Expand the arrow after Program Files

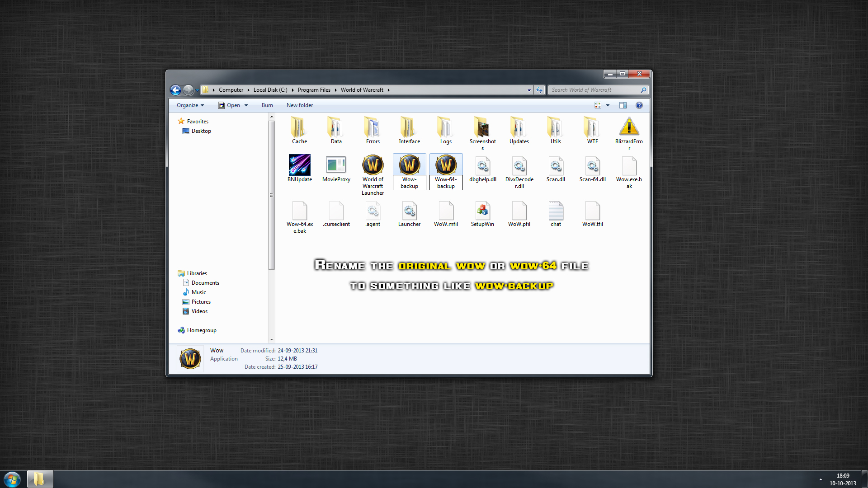(335, 90)
